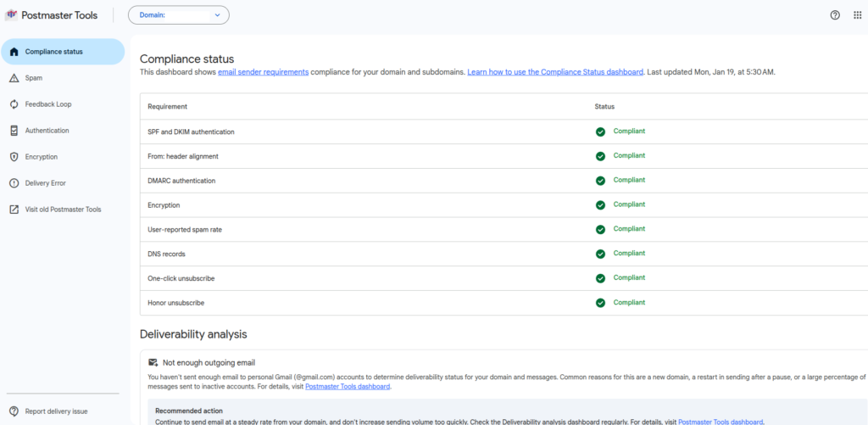
Task: Click the home icon beside Compliance status
Action: 14,52
